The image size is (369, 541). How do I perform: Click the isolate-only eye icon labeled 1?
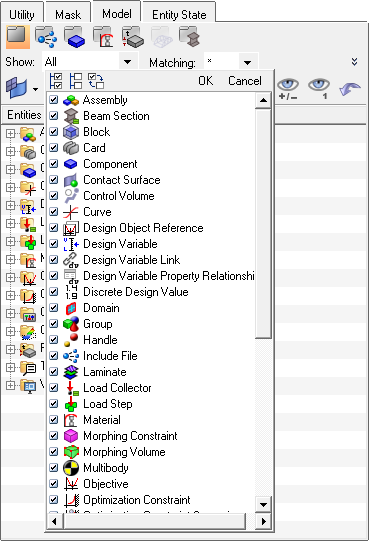click(x=319, y=89)
